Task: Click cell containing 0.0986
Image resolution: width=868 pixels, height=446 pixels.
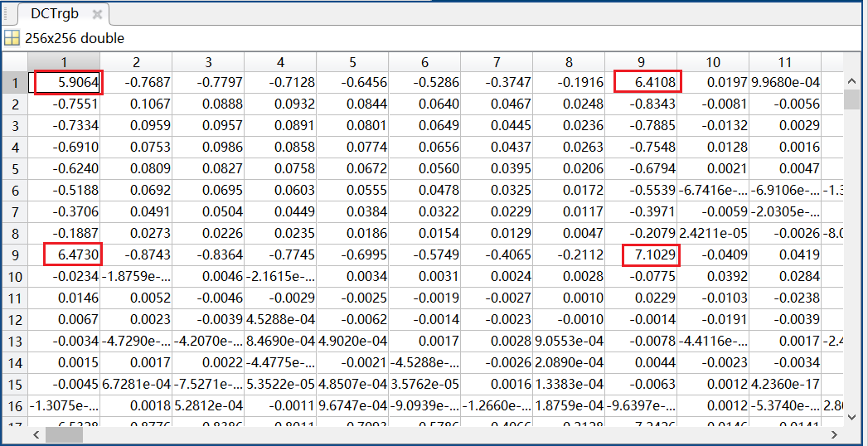Action: (208, 148)
